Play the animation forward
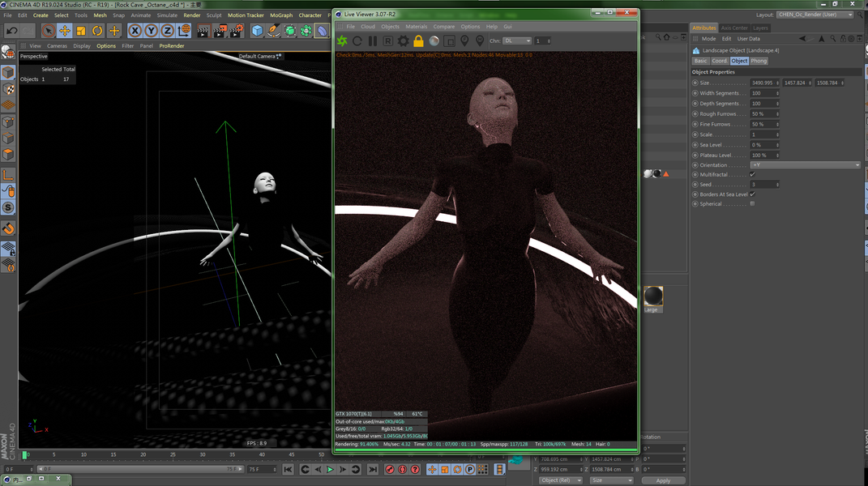Viewport: 868px width, 486px height. (x=330, y=469)
